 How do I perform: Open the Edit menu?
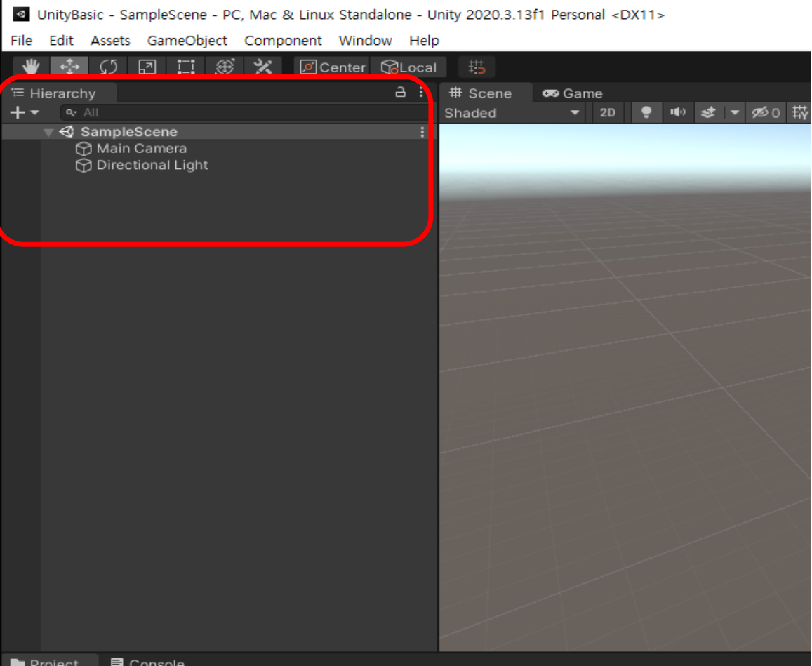coord(61,41)
